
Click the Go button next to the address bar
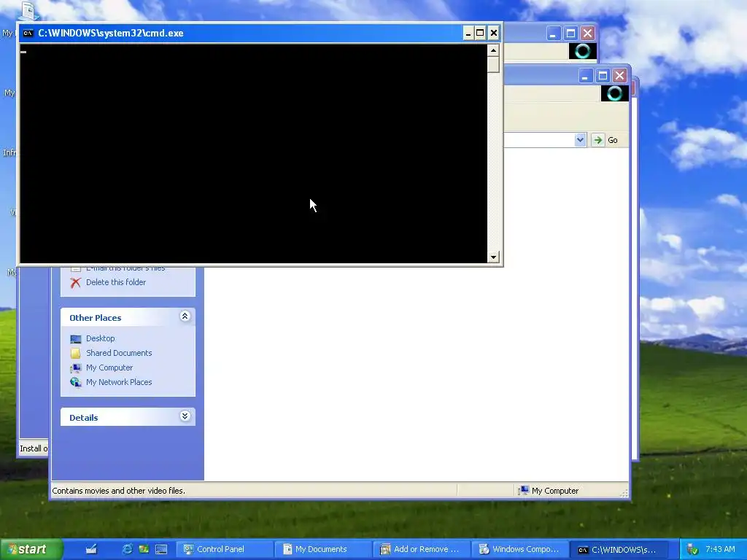[605, 140]
